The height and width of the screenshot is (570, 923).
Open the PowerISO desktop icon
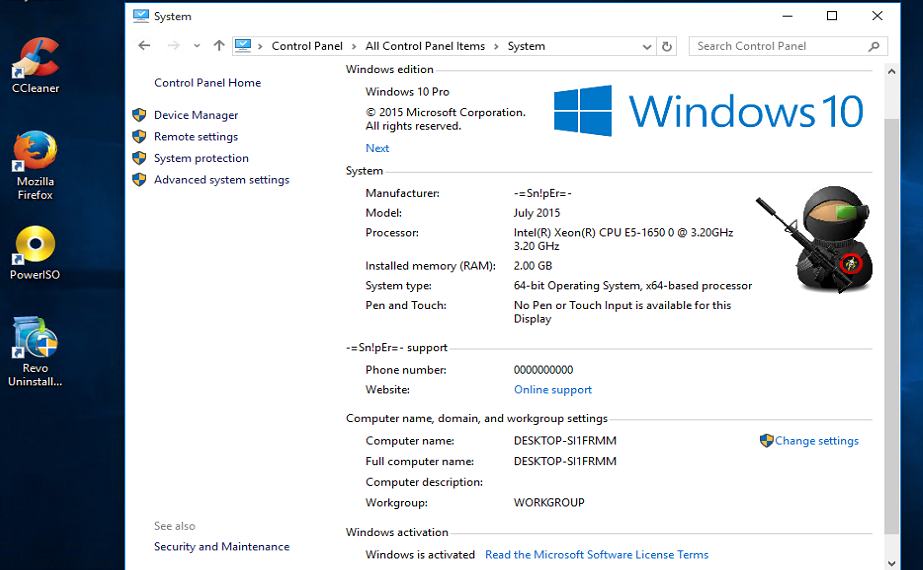35,252
